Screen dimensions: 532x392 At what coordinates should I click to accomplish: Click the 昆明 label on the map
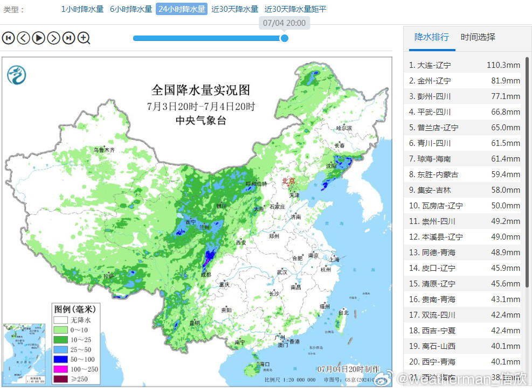195,323
